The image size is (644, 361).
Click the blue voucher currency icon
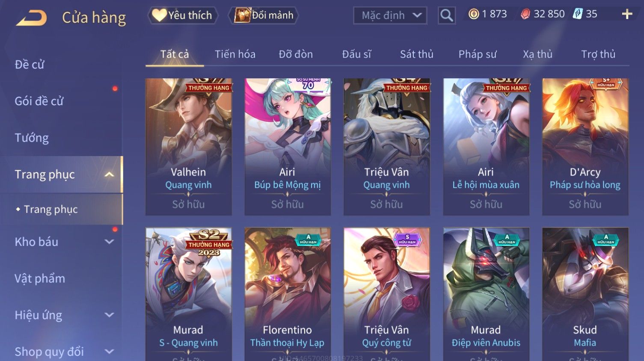click(578, 14)
